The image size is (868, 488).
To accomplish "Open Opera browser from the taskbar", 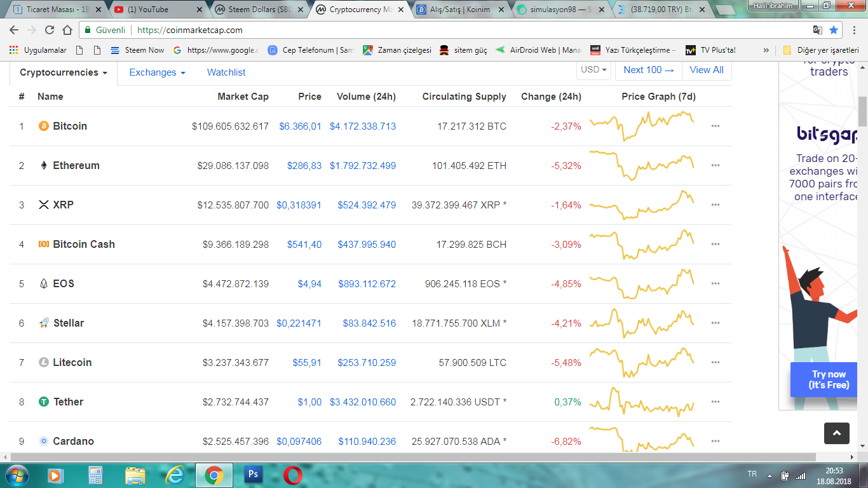I will click(x=293, y=474).
